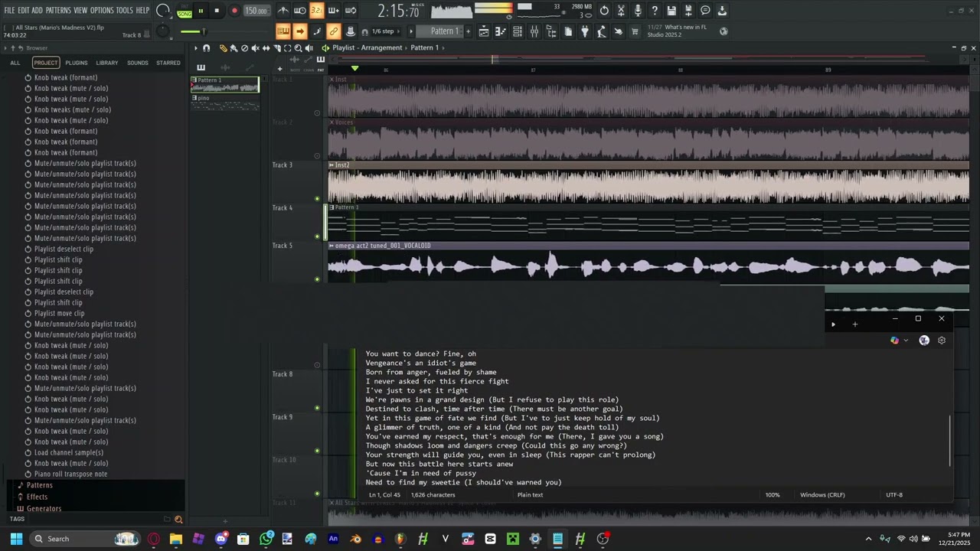Screen dimensions: 980x551
Task: Toggle wait for input before recording
Action: coord(300,11)
